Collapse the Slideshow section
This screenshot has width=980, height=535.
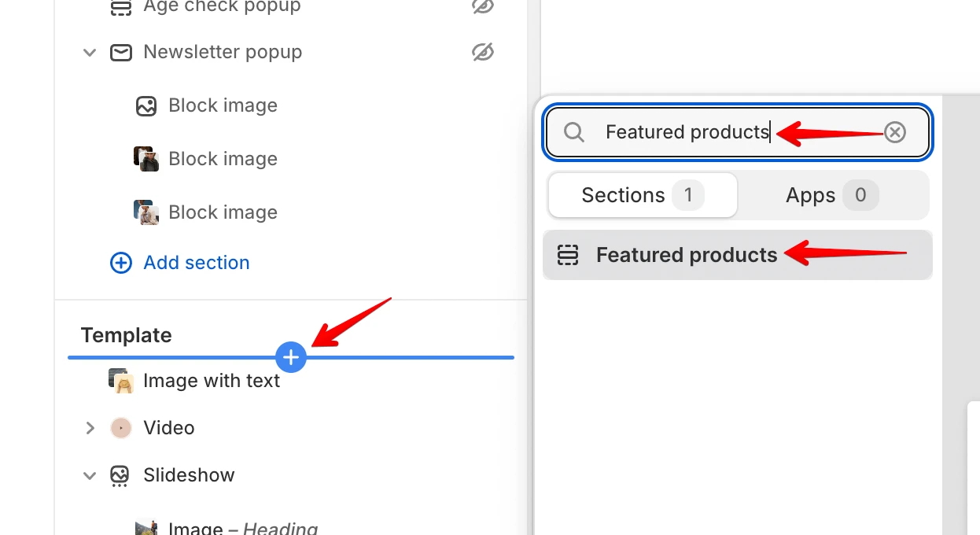coord(90,475)
